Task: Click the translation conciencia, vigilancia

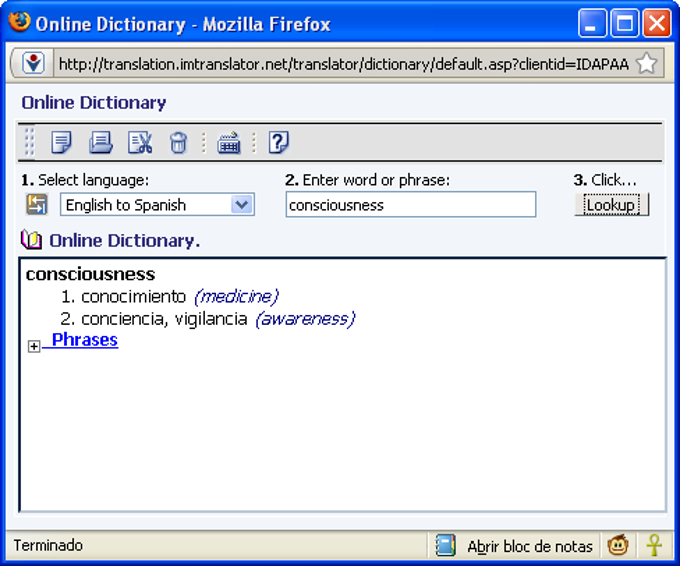Action: [164, 319]
